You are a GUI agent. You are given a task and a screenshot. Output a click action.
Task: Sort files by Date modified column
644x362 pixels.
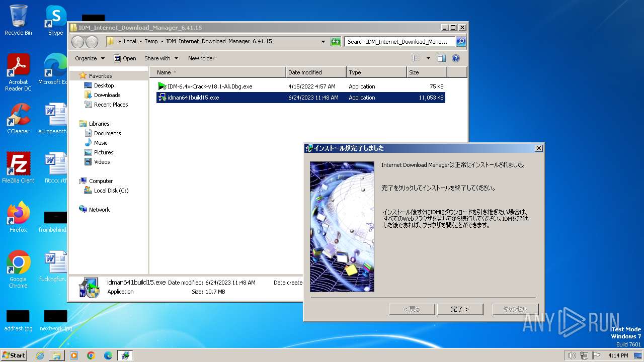[316, 72]
